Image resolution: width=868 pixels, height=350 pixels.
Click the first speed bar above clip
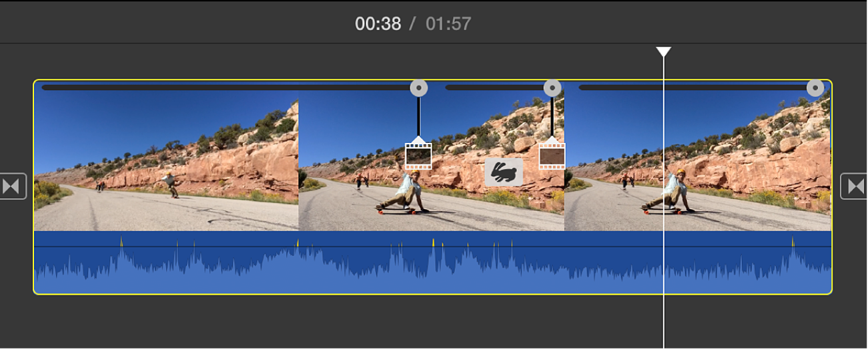(226, 87)
